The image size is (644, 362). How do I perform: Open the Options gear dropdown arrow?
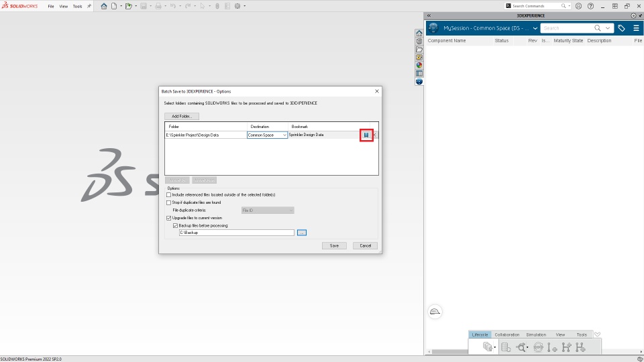pyautogui.click(x=244, y=6)
